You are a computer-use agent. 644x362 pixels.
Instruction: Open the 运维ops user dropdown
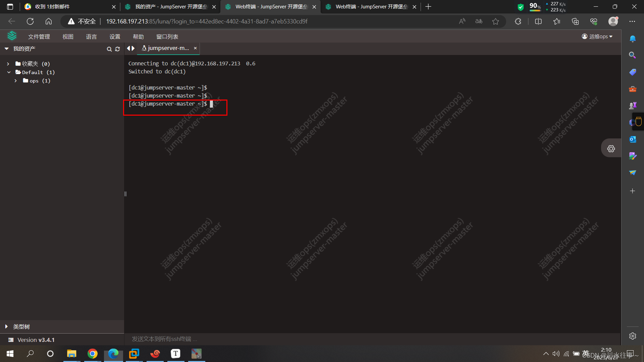tap(597, 36)
